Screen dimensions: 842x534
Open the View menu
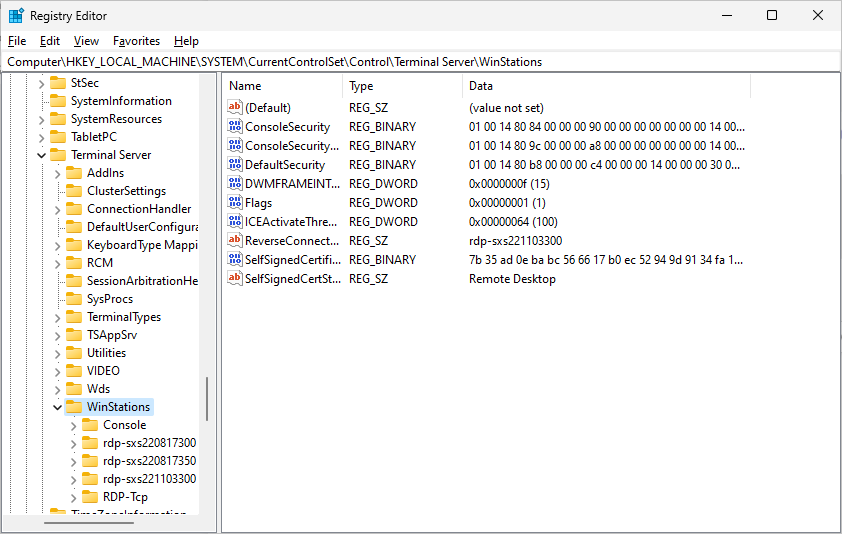click(x=86, y=41)
